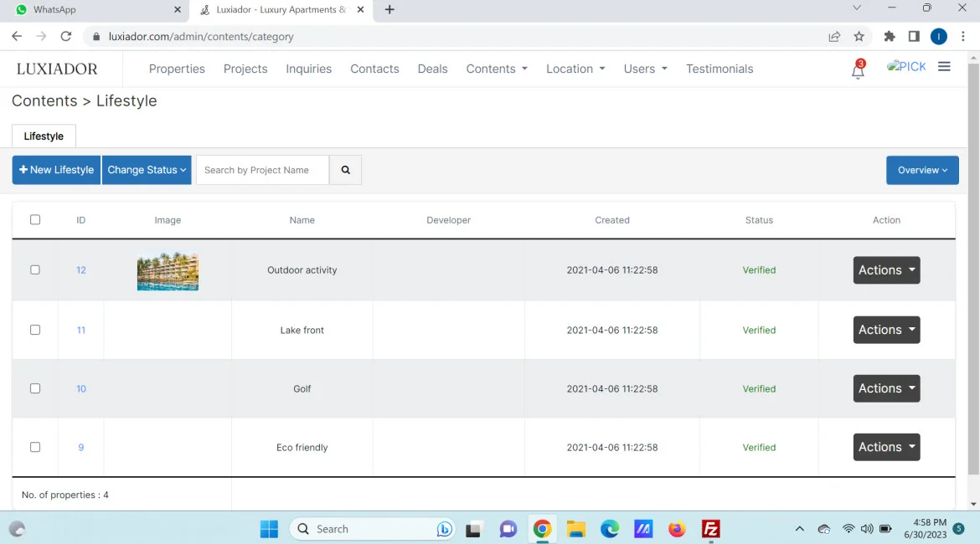Screen dimensions: 980x544
Task: Tick the checkbox for Golf row
Action: 35,388
